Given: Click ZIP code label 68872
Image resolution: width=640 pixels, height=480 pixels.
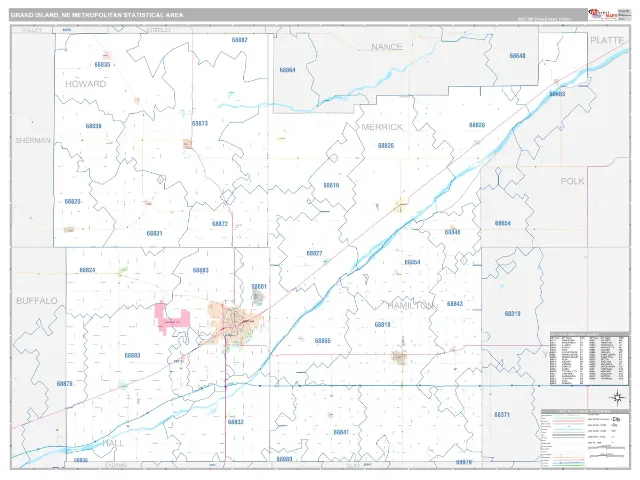Looking at the screenshot, I should (x=220, y=224).
